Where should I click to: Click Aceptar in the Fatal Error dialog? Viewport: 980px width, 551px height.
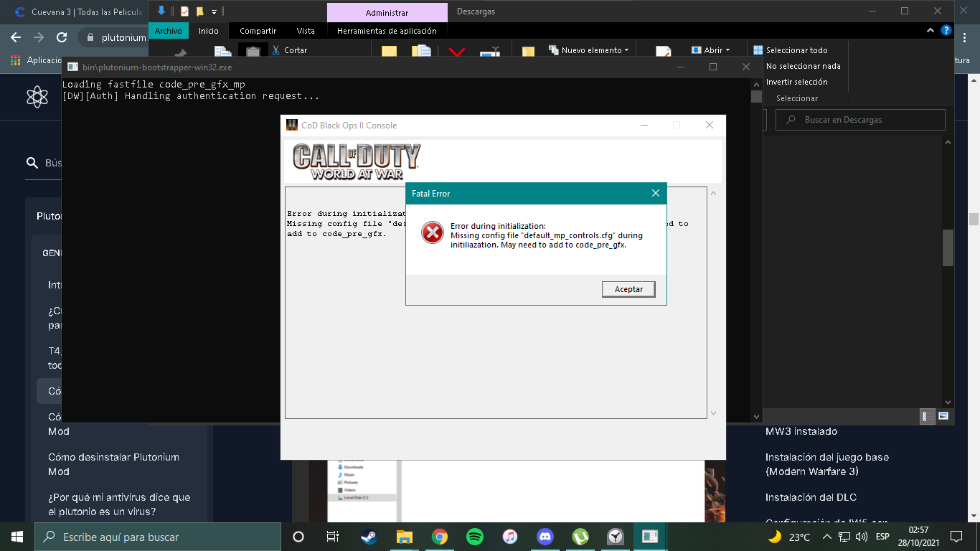click(x=628, y=289)
